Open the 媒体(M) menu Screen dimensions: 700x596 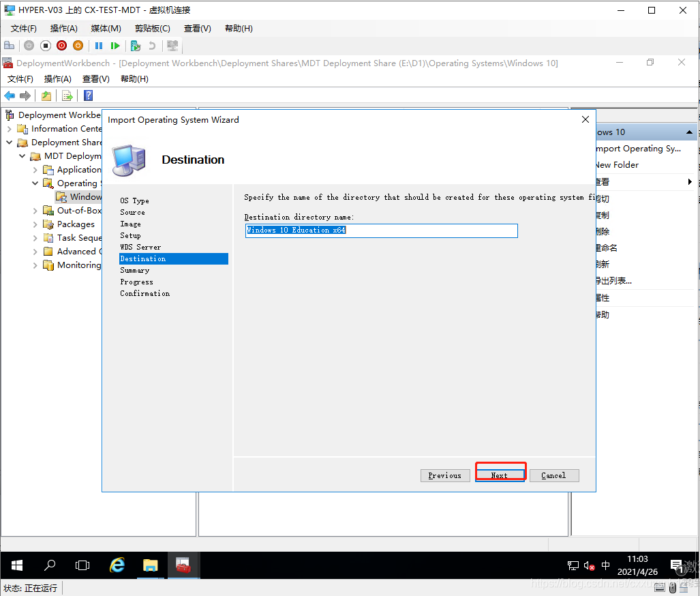pos(106,29)
